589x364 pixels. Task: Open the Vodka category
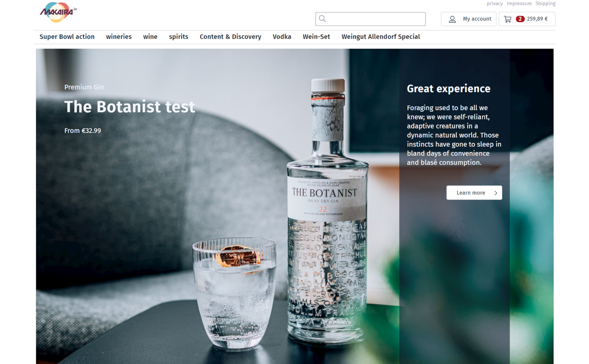click(282, 37)
